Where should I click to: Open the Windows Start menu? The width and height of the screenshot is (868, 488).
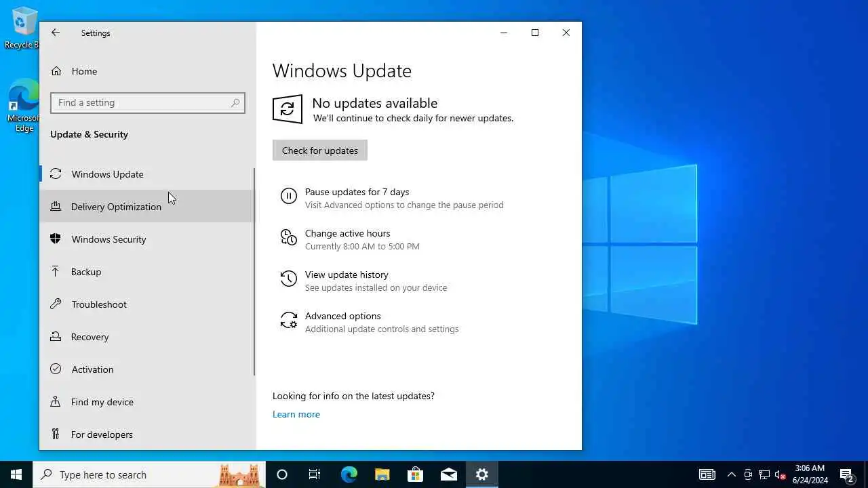coord(16,474)
